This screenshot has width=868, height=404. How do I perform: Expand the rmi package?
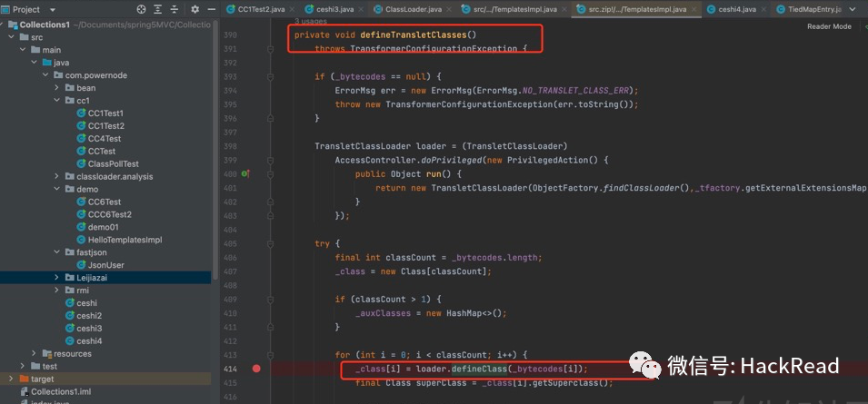click(56, 291)
